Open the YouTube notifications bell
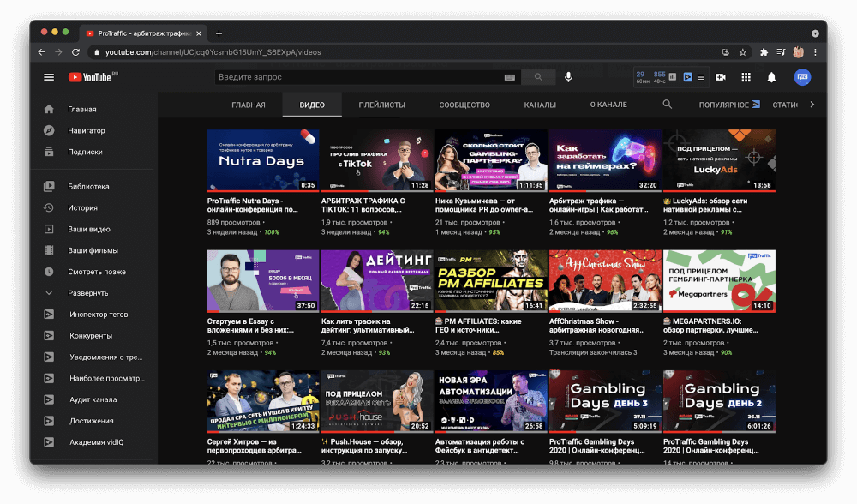Viewport: 857px width, 504px height. pyautogui.click(x=771, y=77)
